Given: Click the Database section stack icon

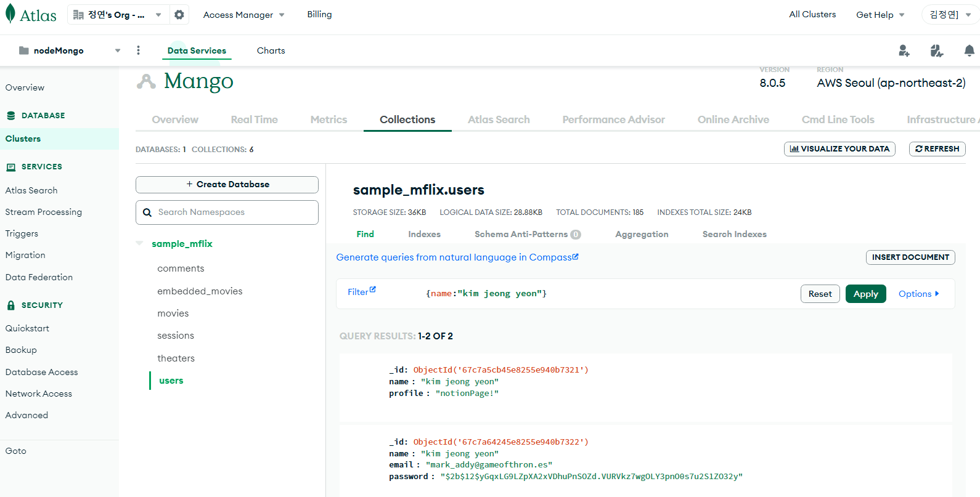Looking at the screenshot, I should (x=11, y=115).
